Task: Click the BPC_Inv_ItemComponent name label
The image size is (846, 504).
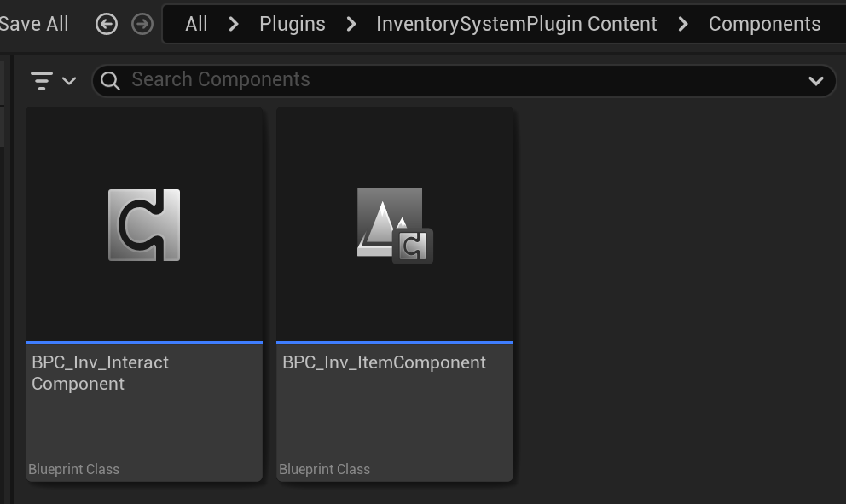Action: (384, 362)
